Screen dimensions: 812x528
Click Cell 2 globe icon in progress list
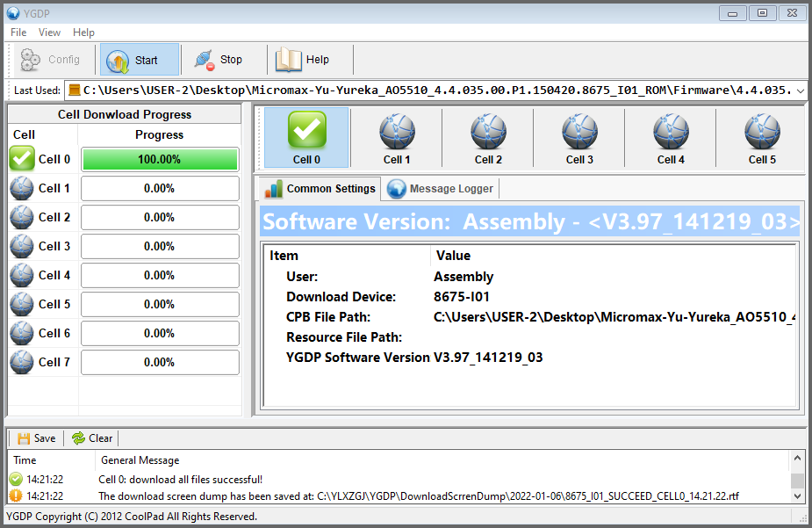click(x=22, y=217)
